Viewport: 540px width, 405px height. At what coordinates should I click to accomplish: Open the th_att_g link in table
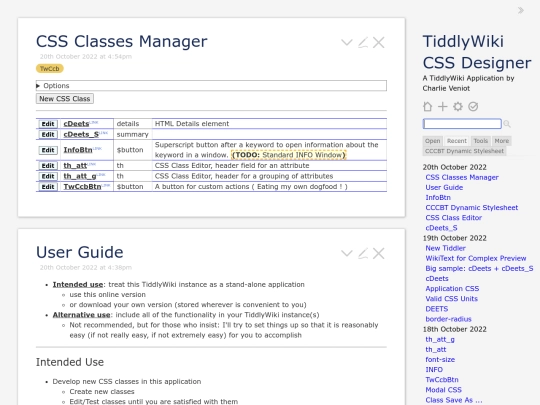(x=80, y=176)
